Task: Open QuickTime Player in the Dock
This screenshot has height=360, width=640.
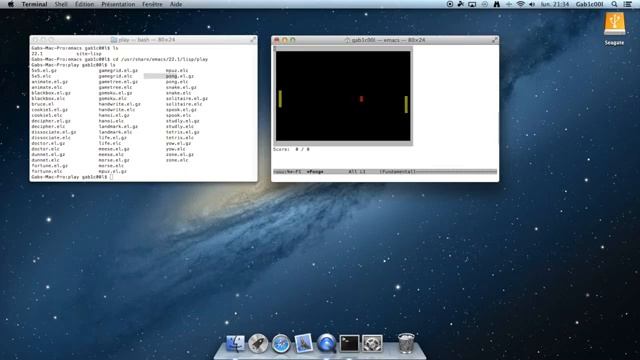Action: tap(327, 343)
